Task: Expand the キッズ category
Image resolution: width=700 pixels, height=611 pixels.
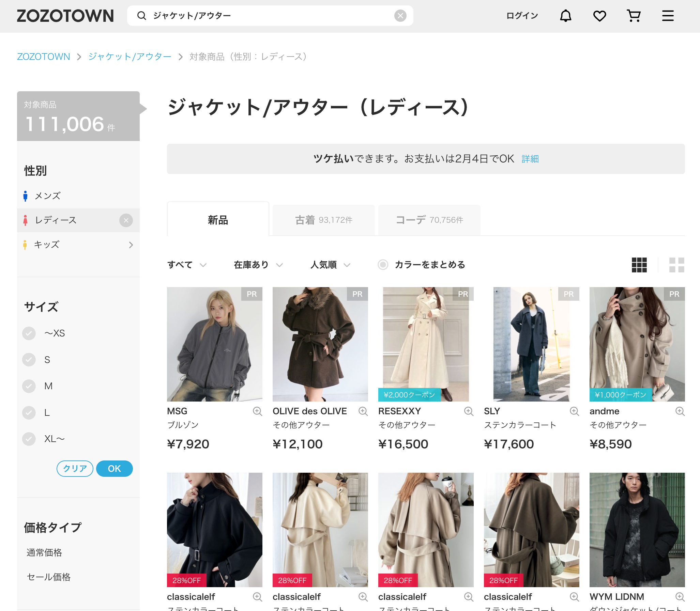Action: pos(78,245)
